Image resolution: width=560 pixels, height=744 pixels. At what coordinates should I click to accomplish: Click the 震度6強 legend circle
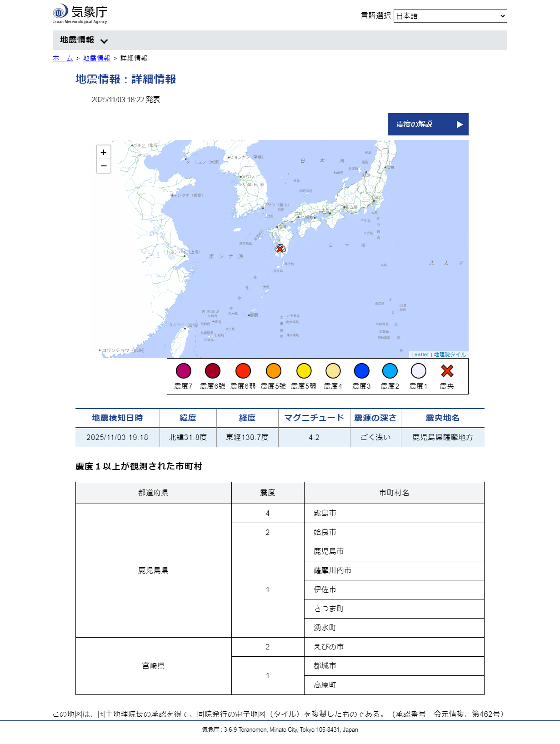213,371
